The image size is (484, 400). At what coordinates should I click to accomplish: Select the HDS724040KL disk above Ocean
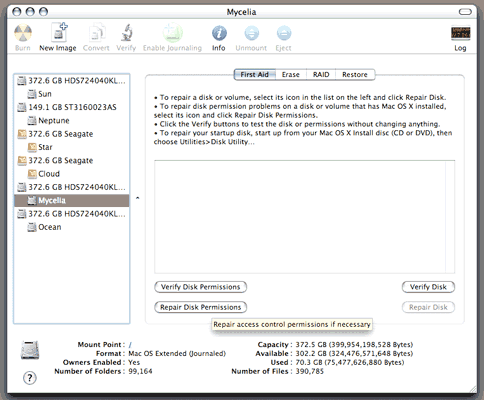tap(72, 214)
